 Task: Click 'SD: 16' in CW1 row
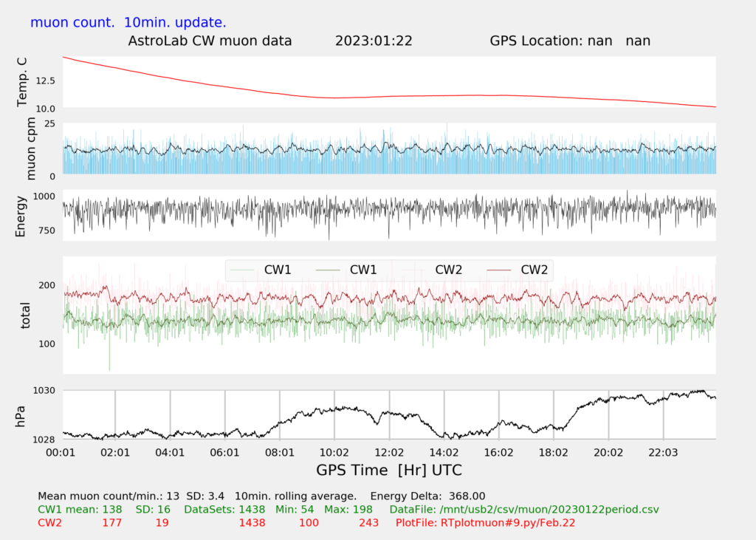(154, 510)
